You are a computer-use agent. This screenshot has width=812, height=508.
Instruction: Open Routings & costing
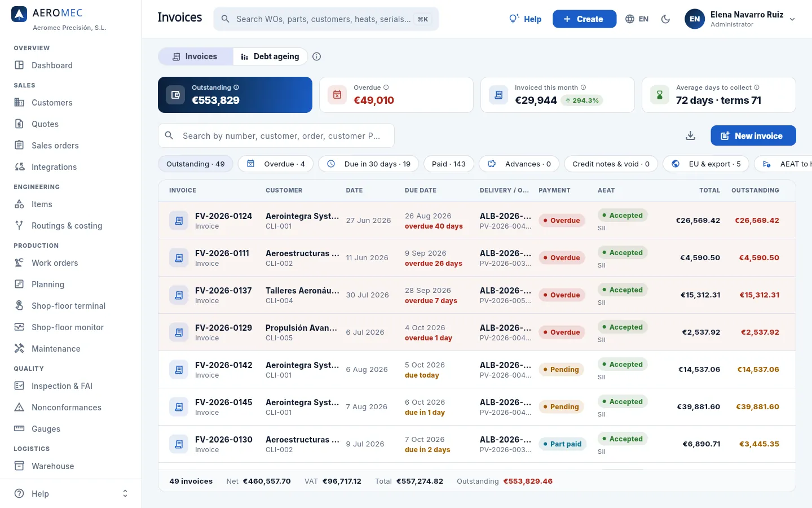(70, 226)
